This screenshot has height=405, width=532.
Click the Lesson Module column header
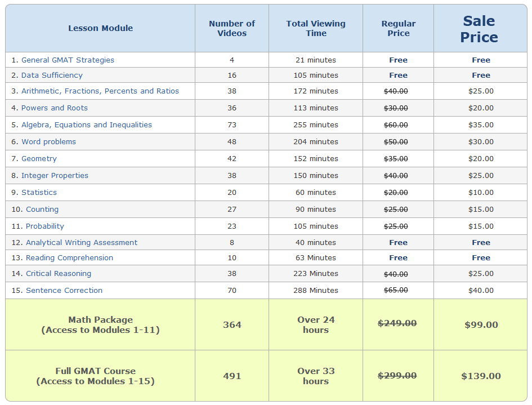pyautogui.click(x=100, y=28)
